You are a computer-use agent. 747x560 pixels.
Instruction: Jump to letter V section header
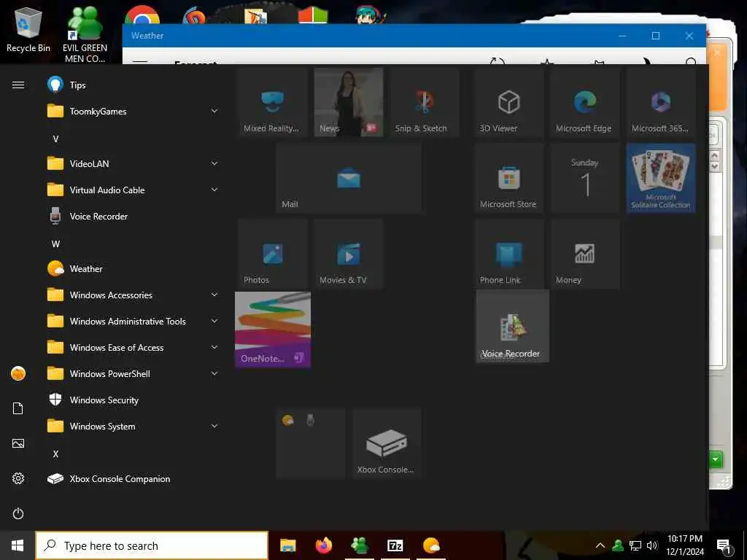point(55,139)
